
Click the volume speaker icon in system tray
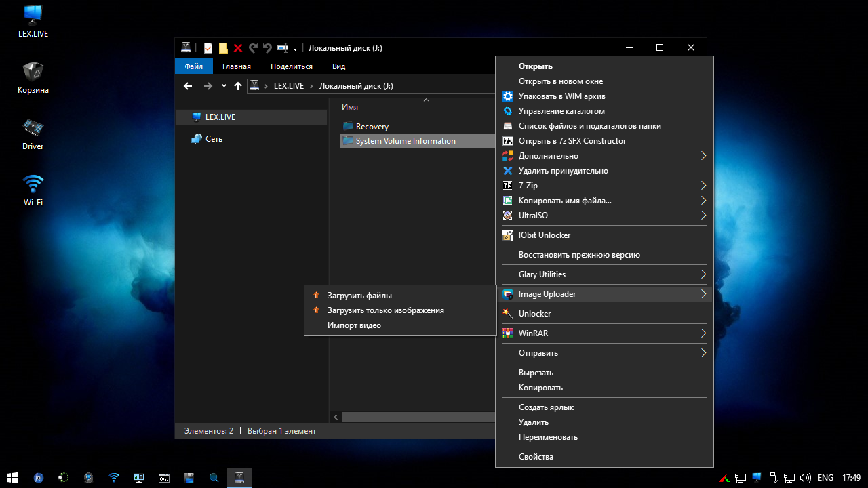[805, 478]
